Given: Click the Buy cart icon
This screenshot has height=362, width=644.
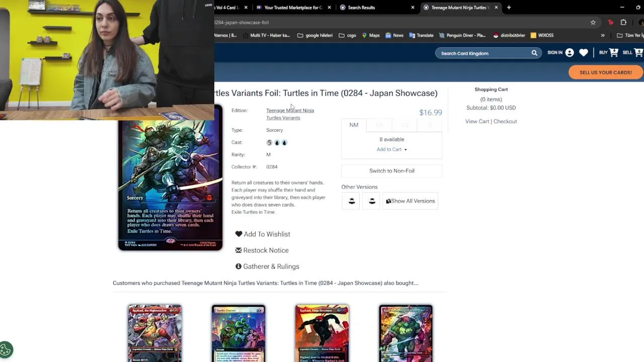Looking at the screenshot, I should pyautogui.click(x=614, y=52).
